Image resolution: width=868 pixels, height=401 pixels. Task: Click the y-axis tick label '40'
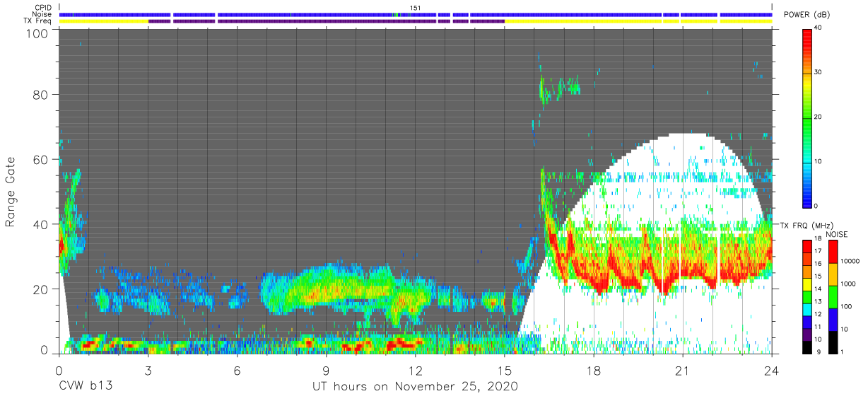point(40,224)
